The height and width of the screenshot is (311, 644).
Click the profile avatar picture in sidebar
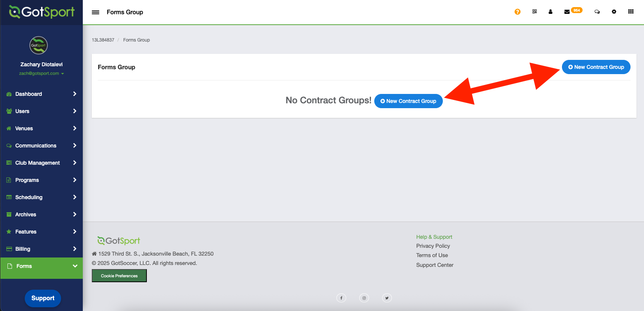[39, 45]
